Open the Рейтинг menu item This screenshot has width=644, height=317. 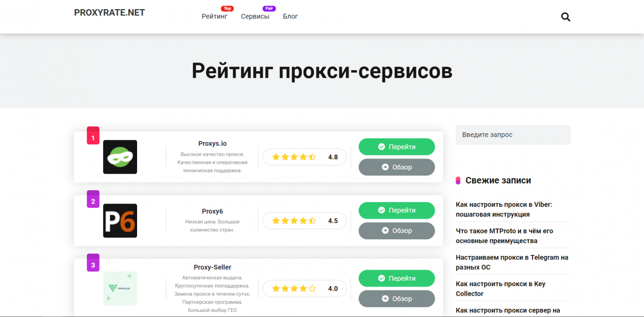(x=214, y=17)
